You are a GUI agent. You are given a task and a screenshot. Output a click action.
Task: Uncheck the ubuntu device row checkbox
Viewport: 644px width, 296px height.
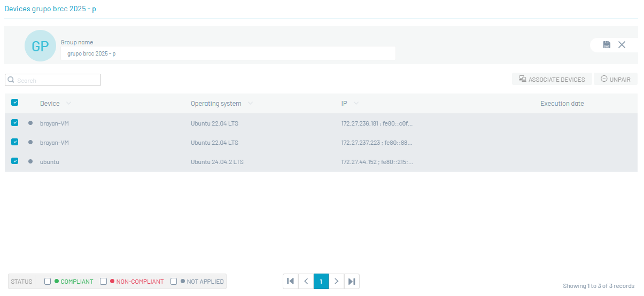pyautogui.click(x=15, y=161)
